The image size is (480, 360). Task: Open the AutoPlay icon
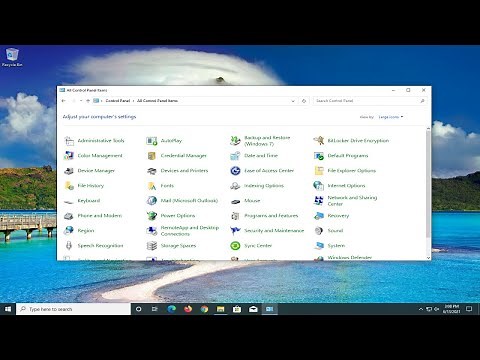point(152,141)
